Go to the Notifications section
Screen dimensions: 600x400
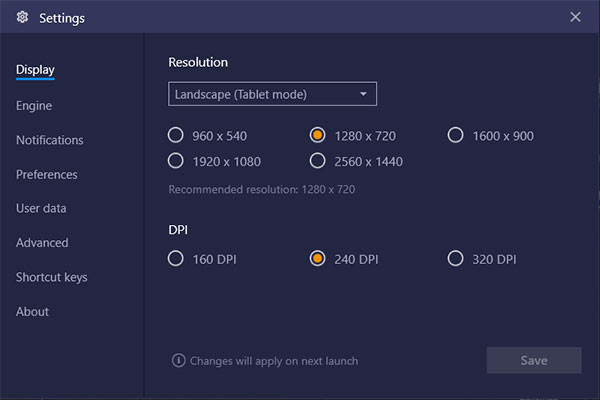49,140
